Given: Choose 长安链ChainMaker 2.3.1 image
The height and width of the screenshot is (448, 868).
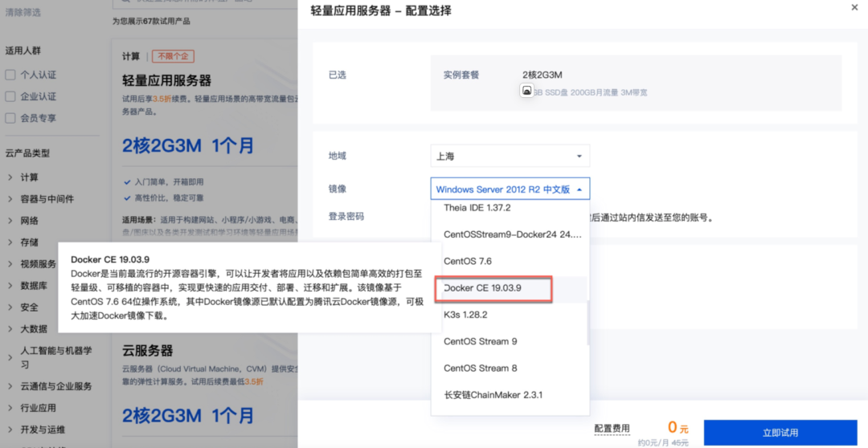Looking at the screenshot, I should tap(510, 395).
